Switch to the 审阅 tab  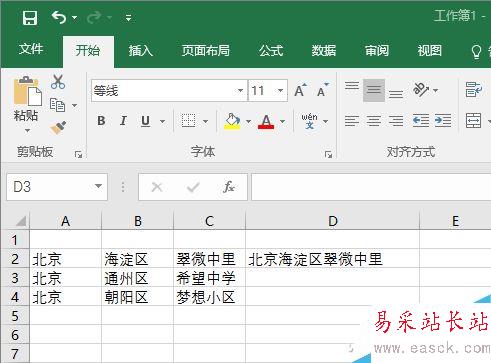click(x=377, y=51)
